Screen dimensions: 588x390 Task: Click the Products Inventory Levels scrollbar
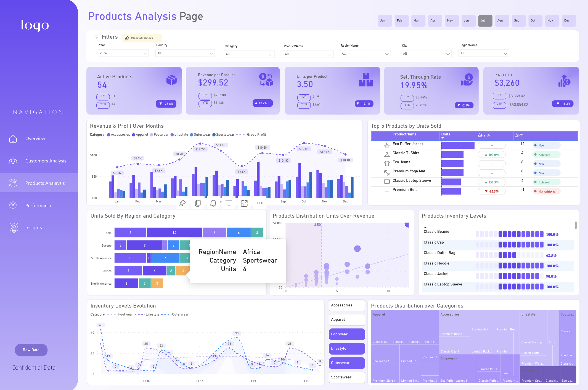576,225
